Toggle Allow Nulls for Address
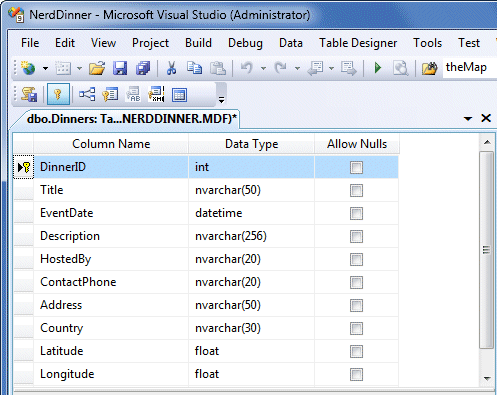The image size is (497, 395). pos(356,305)
